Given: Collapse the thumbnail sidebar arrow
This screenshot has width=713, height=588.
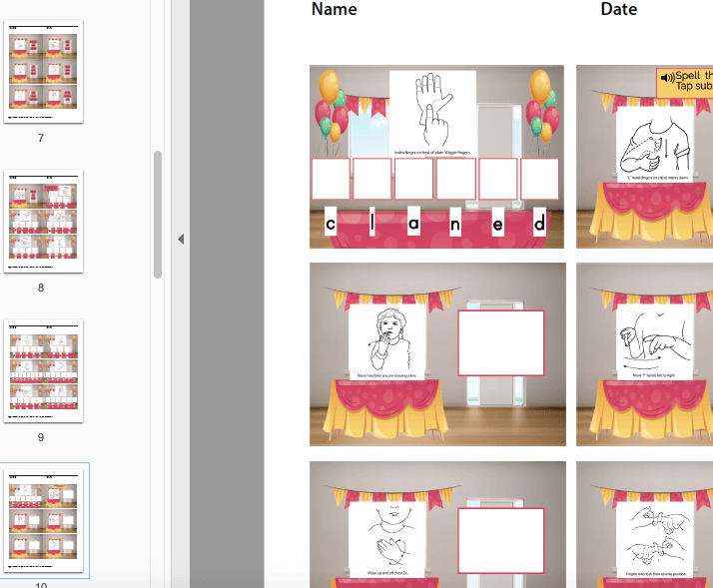Looking at the screenshot, I should click(x=181, y=240).
